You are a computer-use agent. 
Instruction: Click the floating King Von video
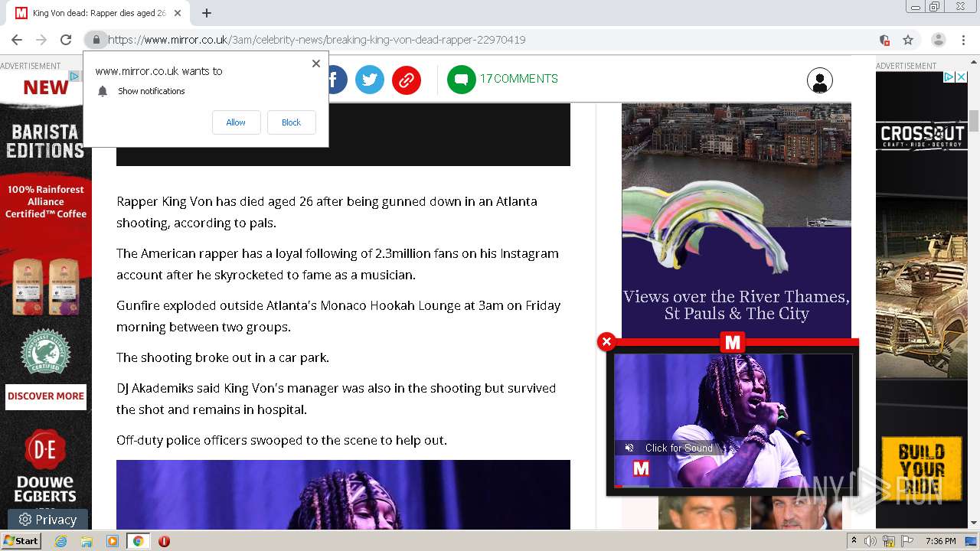pyautogui.click(x=733, y=420)
